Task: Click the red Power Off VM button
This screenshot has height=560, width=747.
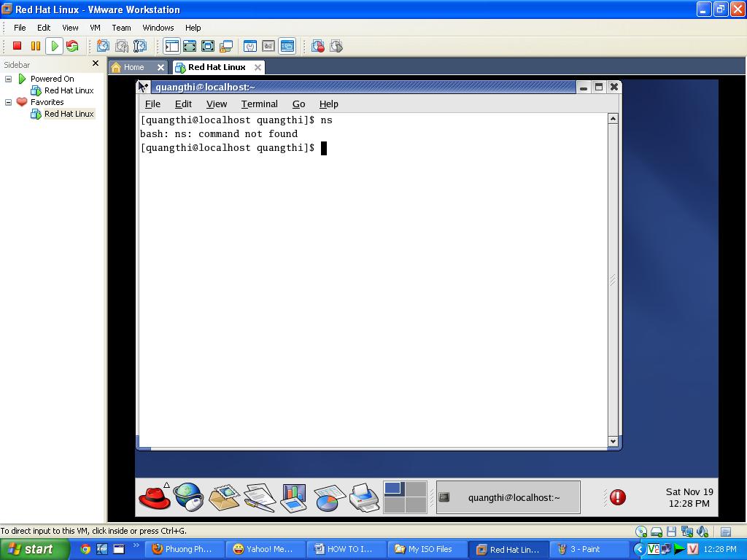Action: tap(18, 46)
